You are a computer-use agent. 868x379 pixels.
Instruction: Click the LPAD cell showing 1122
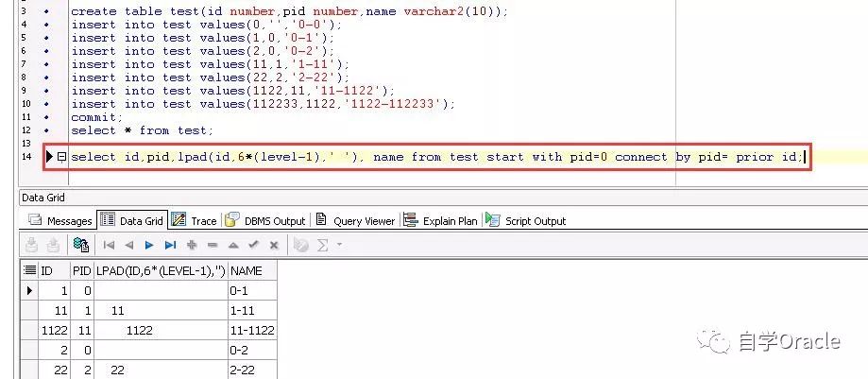click(x=161, y=331)
